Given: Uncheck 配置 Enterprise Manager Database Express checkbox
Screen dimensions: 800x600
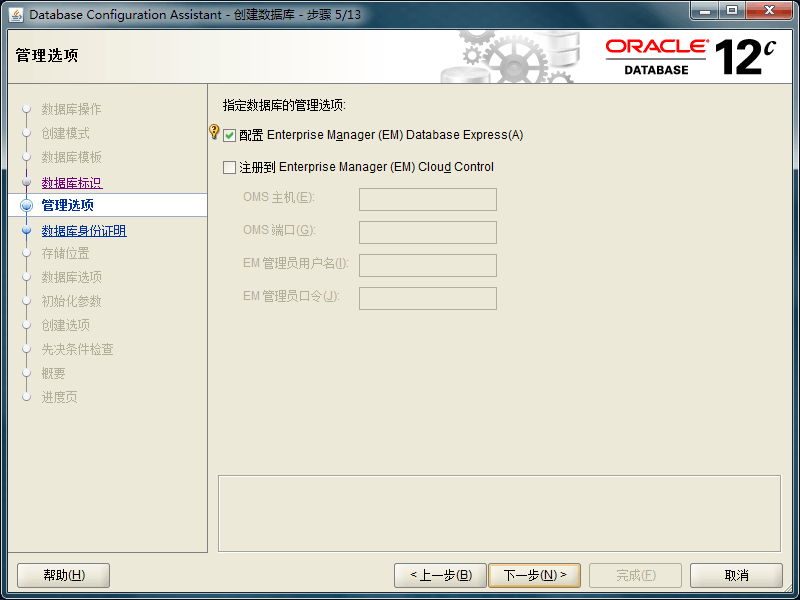Looking at the screenshot, I should pyautogui.click(x=230, y=136).
